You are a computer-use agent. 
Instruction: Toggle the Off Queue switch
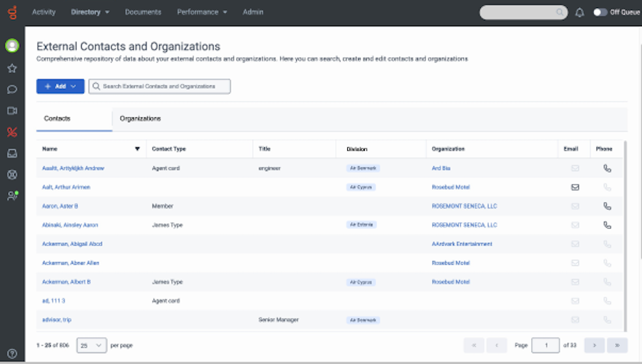click(600, 12)
